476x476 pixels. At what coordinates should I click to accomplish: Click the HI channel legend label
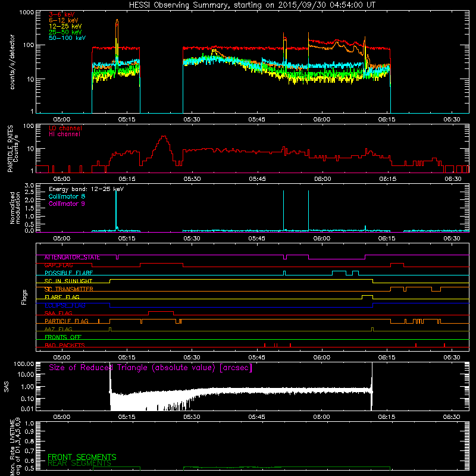pyautogui.click(x=64, y=134)
